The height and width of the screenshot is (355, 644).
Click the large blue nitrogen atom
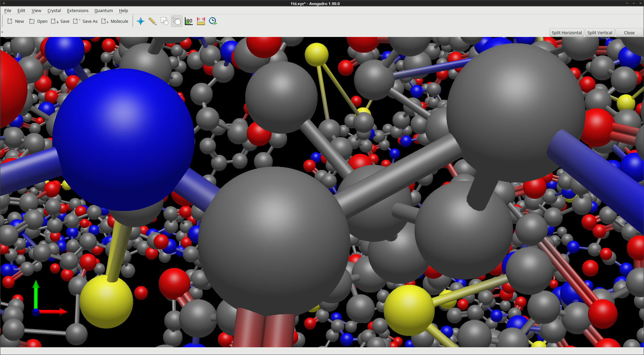(x=123, y=139)
